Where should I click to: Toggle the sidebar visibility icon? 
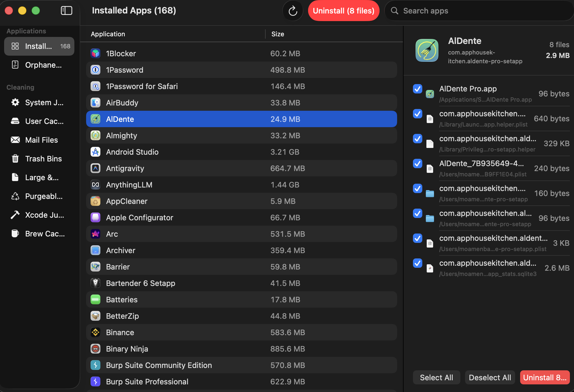(x=66, y=11)
